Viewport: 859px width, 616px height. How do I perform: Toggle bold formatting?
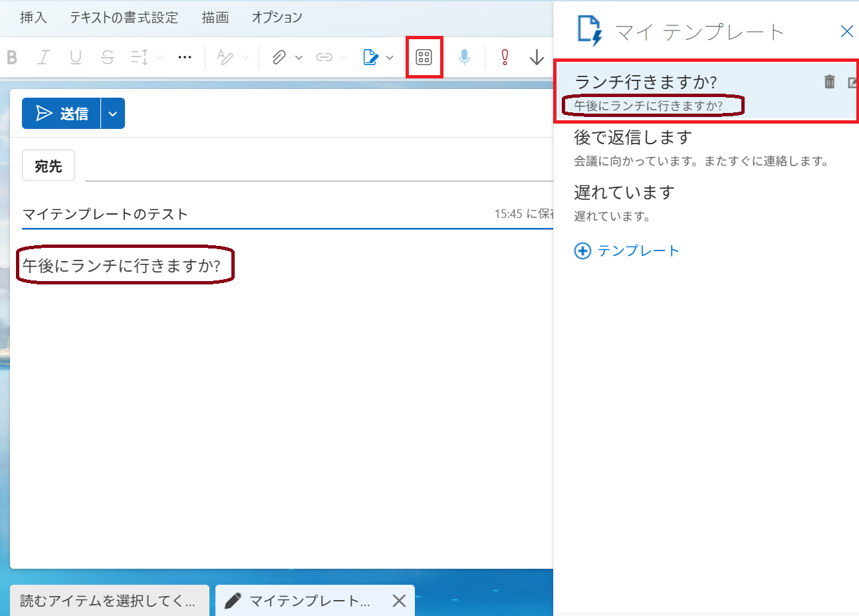point(11,57)
